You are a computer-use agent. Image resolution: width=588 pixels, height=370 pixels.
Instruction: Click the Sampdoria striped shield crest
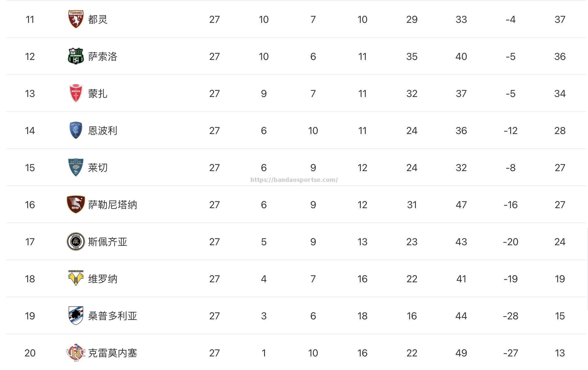point(76,316)
